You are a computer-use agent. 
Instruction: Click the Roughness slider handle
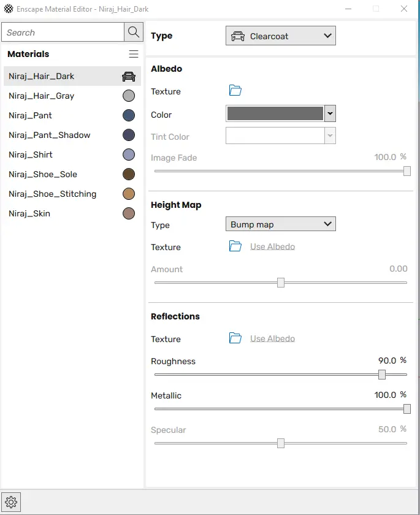click(382, 375)
